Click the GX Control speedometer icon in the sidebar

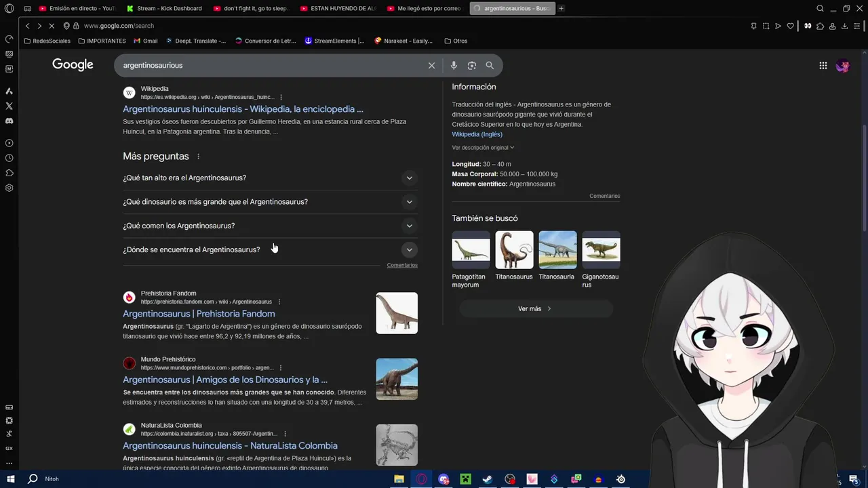click(x=9, y=39)
